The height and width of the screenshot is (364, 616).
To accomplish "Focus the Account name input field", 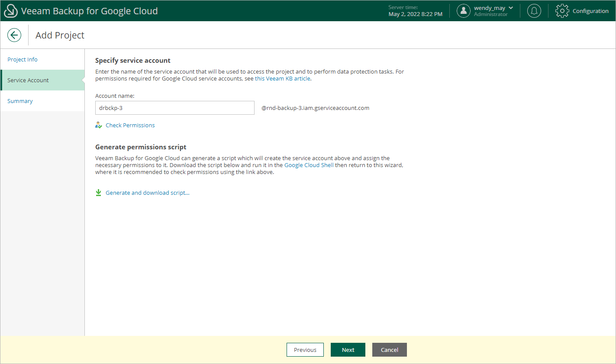I will coord(175,108).
